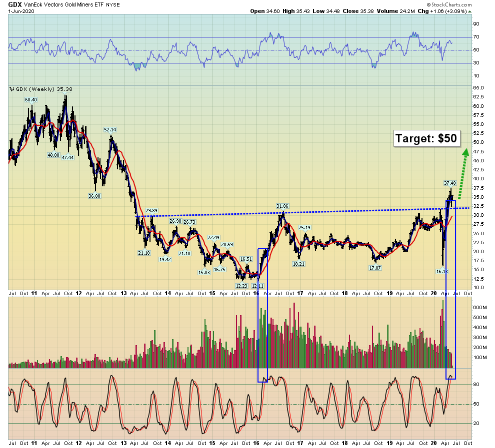
Task: Click the 29.89 price label
Action: [x=151, y=211]
